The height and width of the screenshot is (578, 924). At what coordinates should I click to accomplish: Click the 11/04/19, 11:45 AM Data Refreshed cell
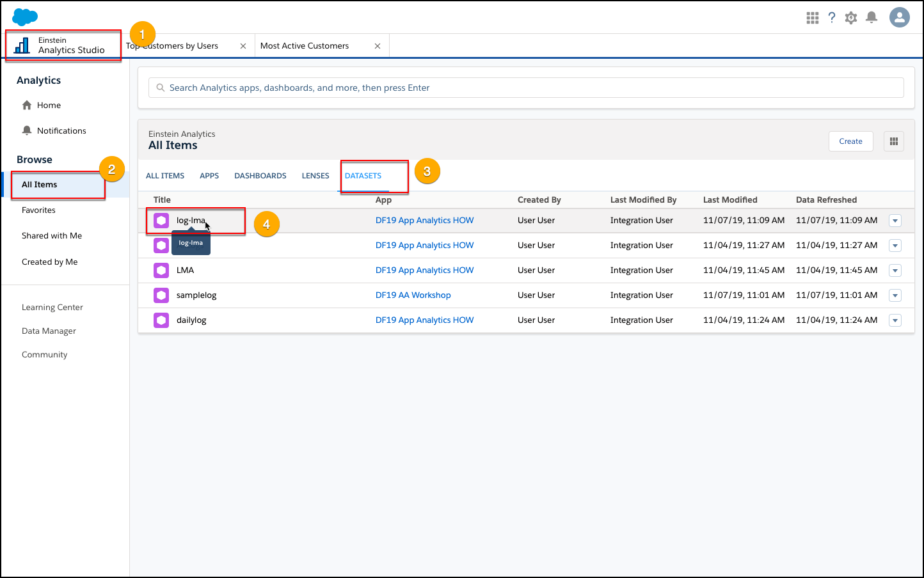(x=836, y=270)
